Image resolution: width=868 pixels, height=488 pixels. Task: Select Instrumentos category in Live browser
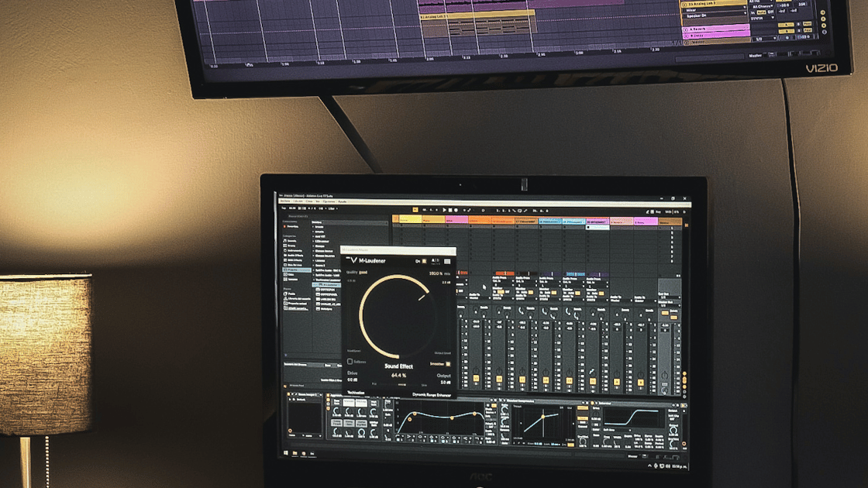(x=294, y=251)
